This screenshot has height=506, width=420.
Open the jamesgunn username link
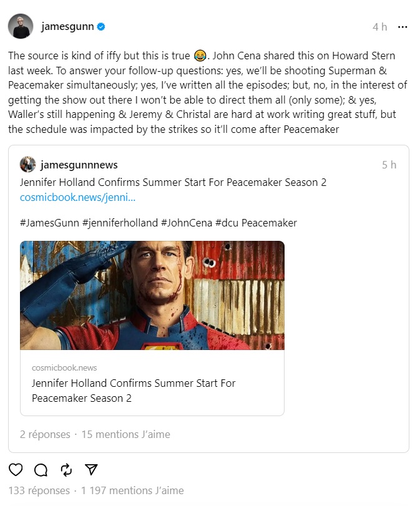point(67,26)
